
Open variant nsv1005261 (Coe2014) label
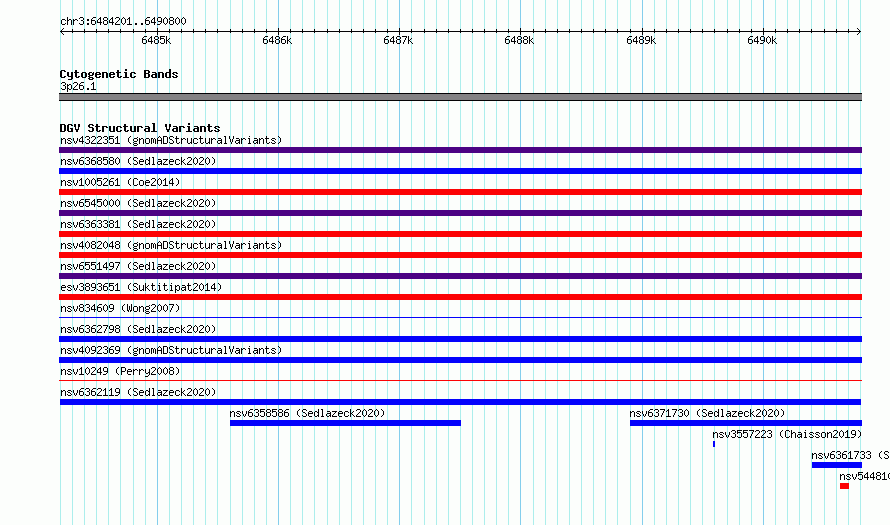coord(120,182)
